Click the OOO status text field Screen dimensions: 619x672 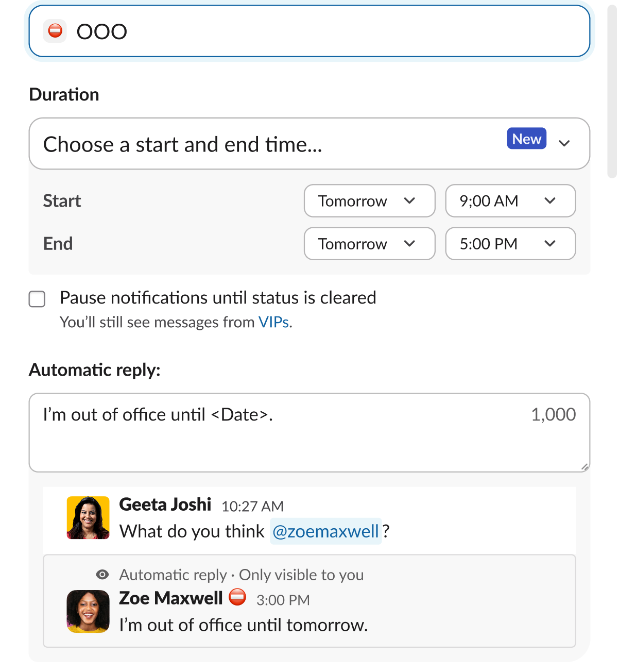click(x=309, y=31)
